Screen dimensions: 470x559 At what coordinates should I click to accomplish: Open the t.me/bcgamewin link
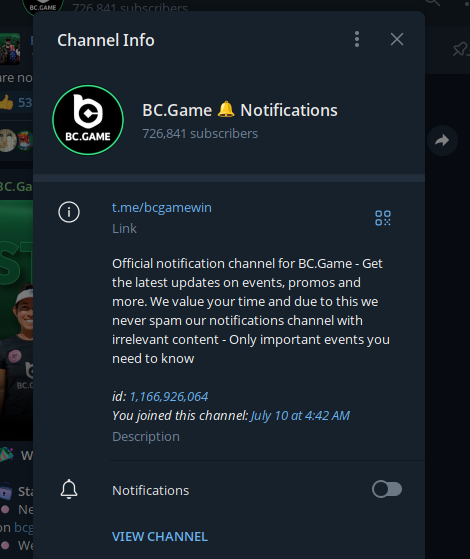[162, 207]
